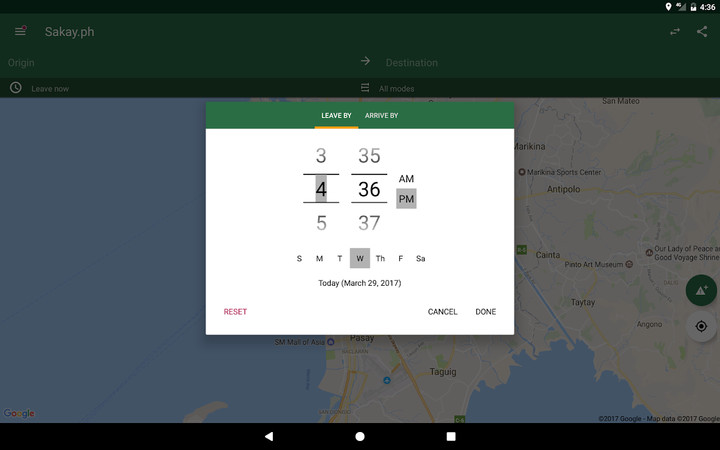Select Sunday (S) day

click(299, 259)
